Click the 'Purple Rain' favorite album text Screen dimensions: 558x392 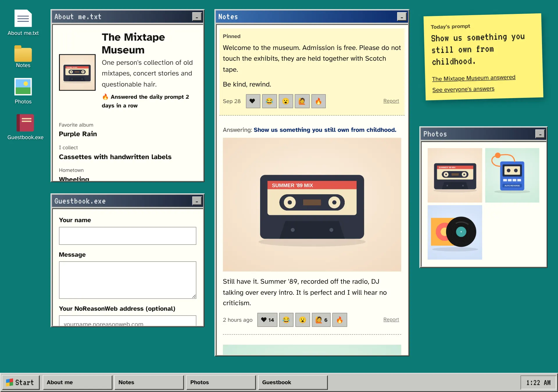click(78, 134)
